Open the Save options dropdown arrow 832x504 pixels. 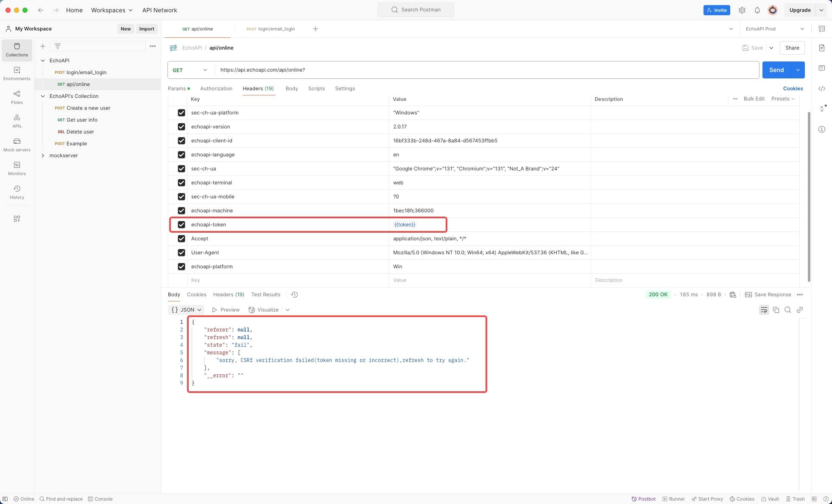771,48
